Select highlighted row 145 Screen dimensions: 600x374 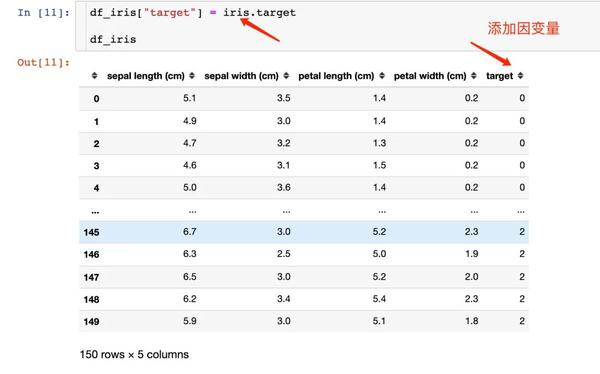[304, 232]
